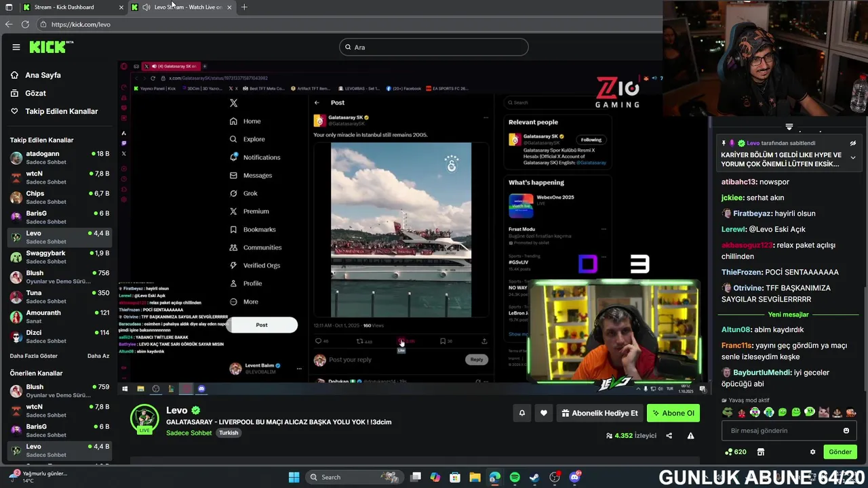The image size is (868, 488).
Task: Click Abone Ol subscribe button
Action: coord(673,413)
